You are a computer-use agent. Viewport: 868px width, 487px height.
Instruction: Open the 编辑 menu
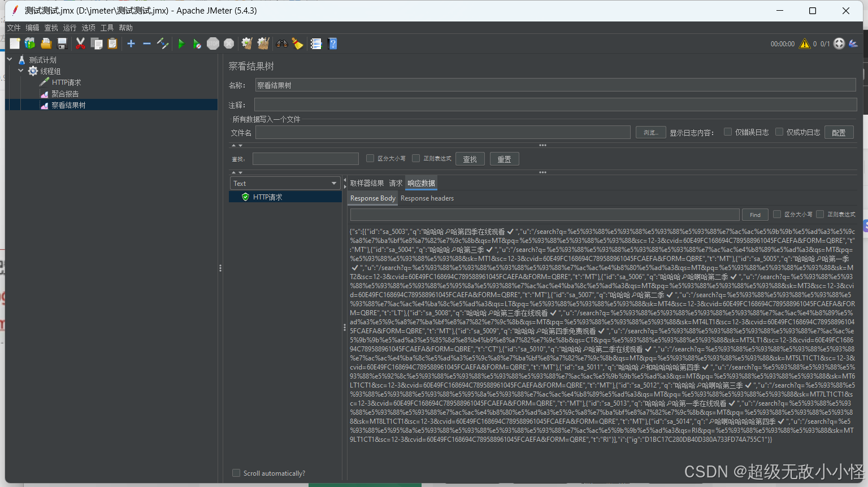pos(32,28)
